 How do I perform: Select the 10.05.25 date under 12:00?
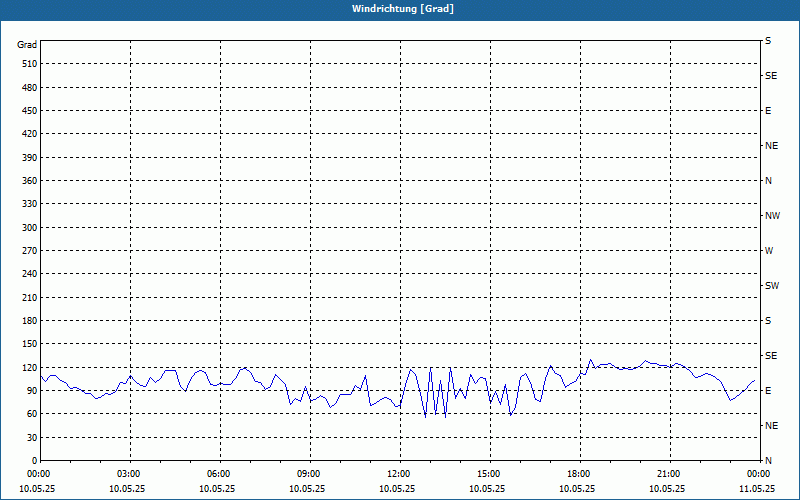point(397,489)
